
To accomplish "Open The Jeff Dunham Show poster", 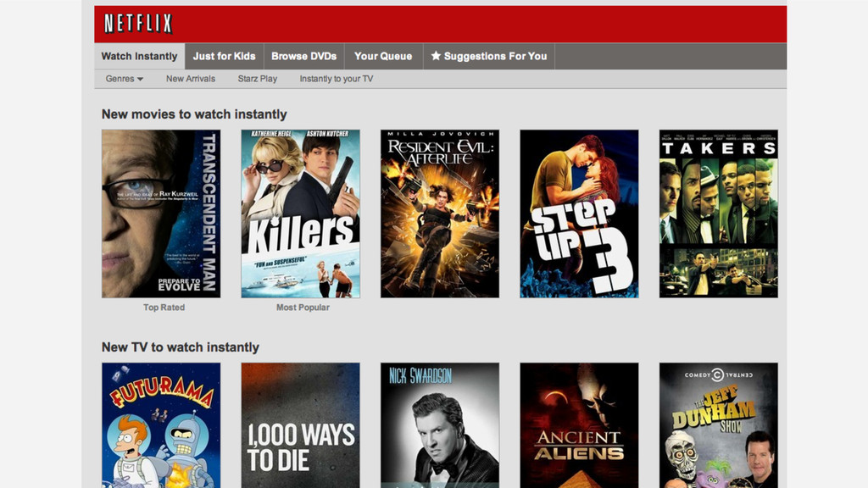I will point(719,425).
